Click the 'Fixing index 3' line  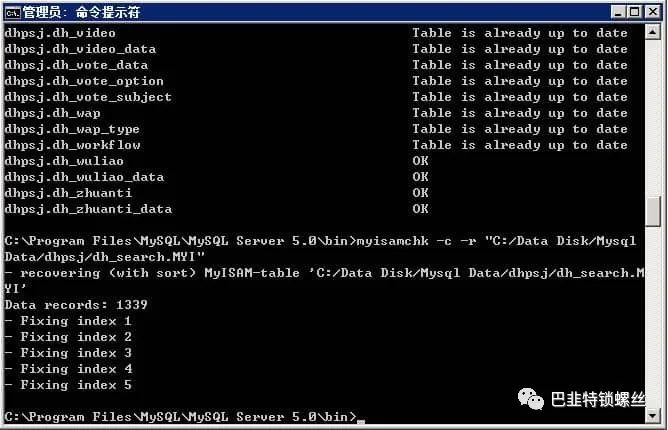[x=68, y=353]
